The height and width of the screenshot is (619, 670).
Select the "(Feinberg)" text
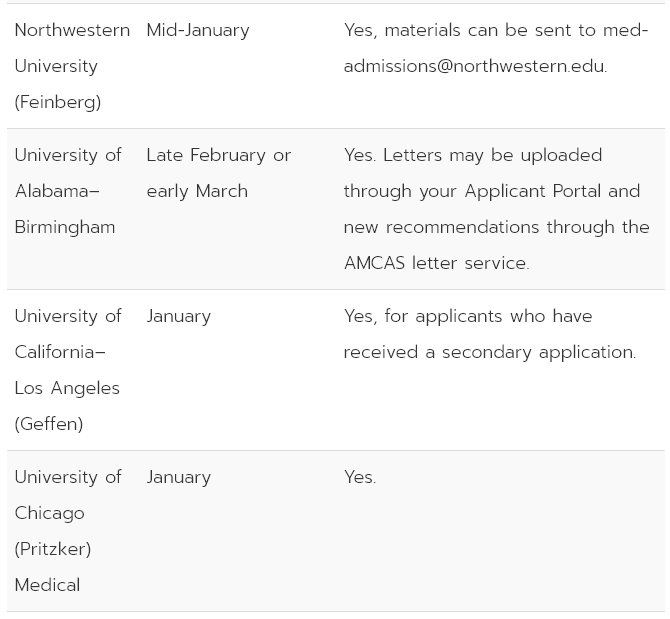coord(58,102)
